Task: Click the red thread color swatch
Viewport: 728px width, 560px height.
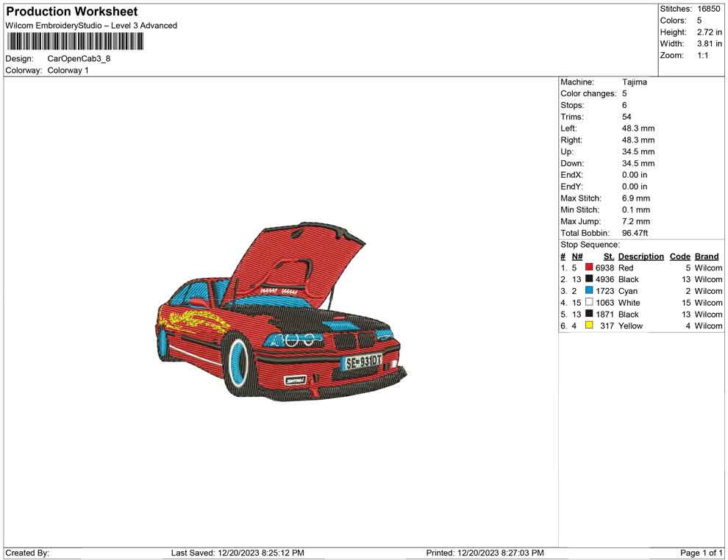Action: 589,268
